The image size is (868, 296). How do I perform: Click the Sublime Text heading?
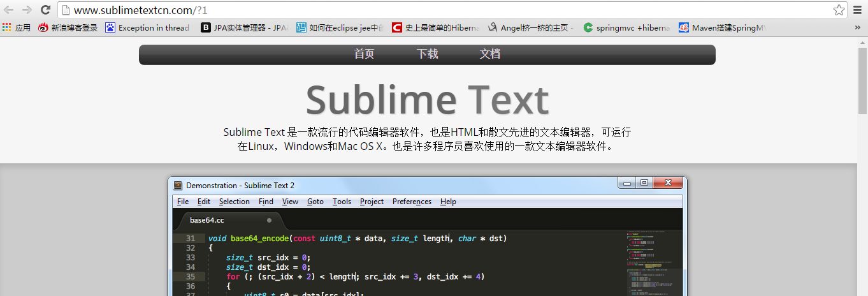[x=427, y=100]
